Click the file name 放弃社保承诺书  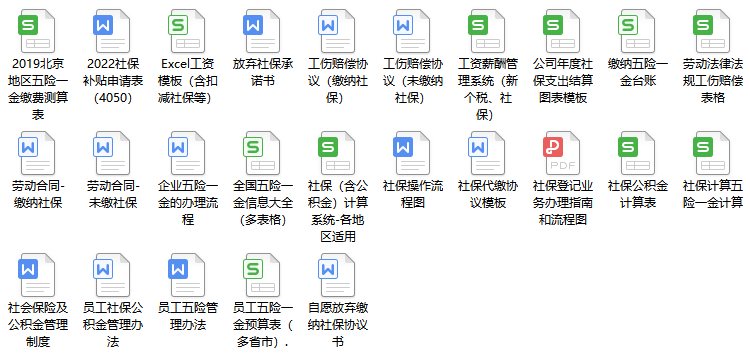click(263, 72)
